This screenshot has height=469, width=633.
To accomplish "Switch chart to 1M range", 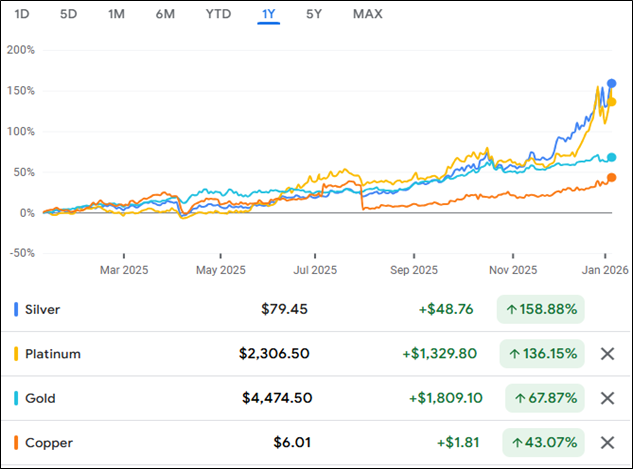I will pos(116,14).
